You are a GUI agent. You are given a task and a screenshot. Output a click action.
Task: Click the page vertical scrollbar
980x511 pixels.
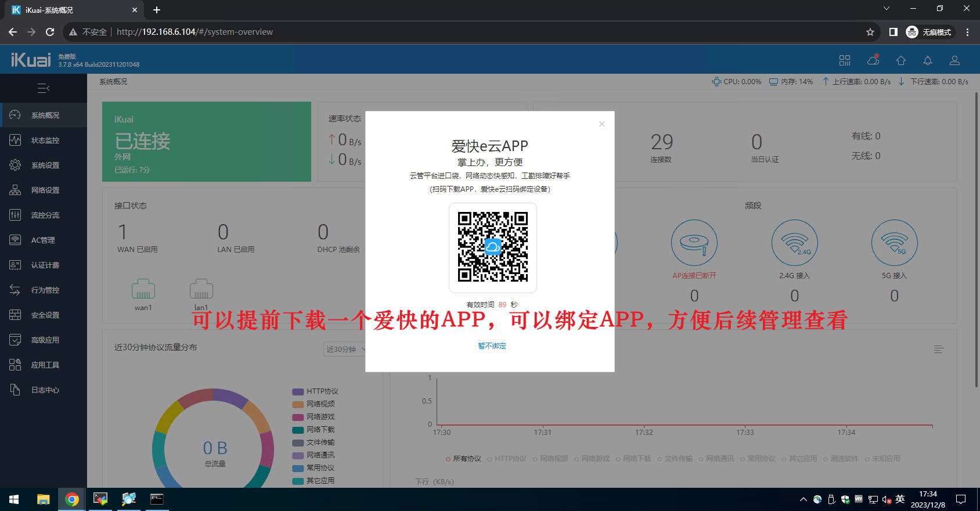coord(977,239)
